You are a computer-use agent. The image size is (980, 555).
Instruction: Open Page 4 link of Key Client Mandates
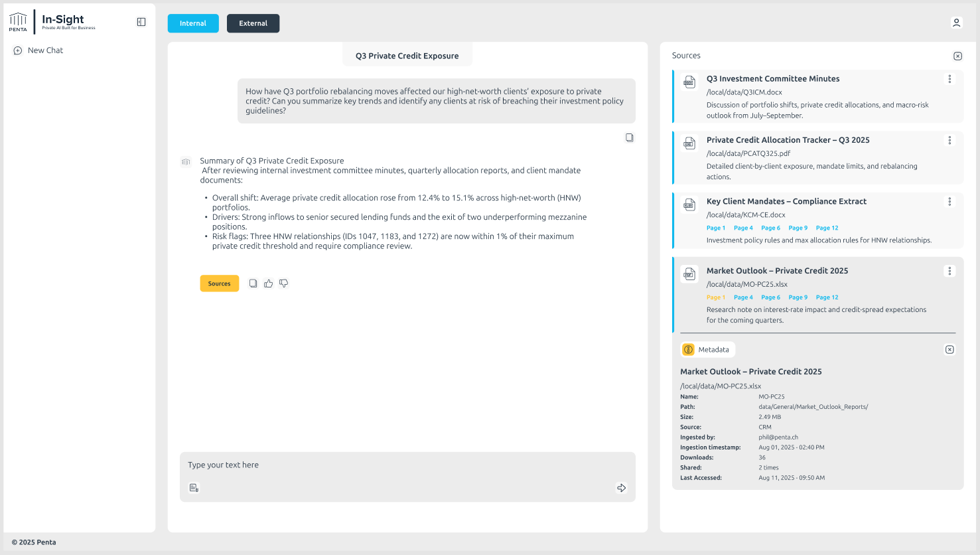click(743, 228)
